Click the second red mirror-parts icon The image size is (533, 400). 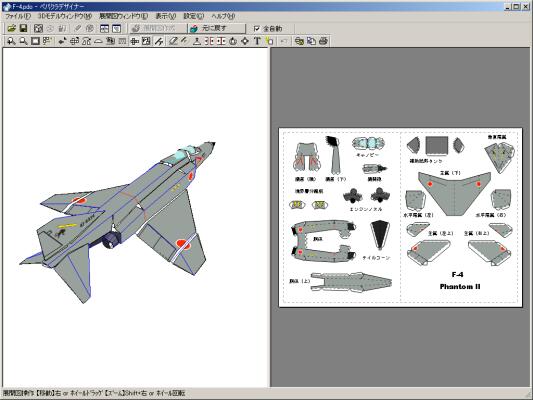[221, 41]
